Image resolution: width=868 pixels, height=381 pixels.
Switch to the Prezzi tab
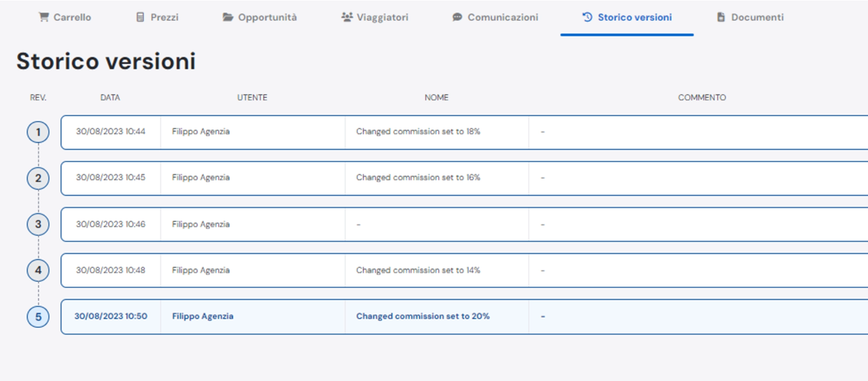(x=157, y=17)
